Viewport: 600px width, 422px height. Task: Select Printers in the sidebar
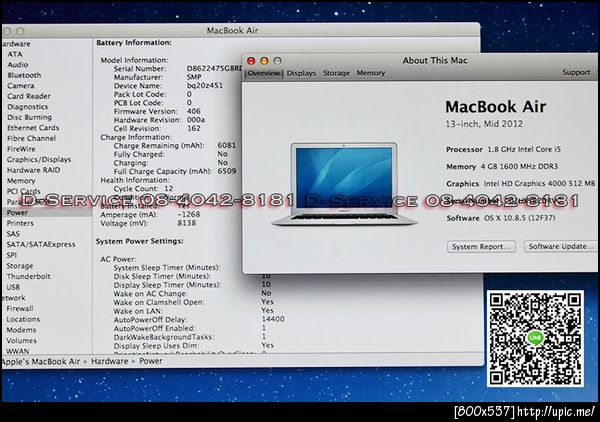pos(20,223)
